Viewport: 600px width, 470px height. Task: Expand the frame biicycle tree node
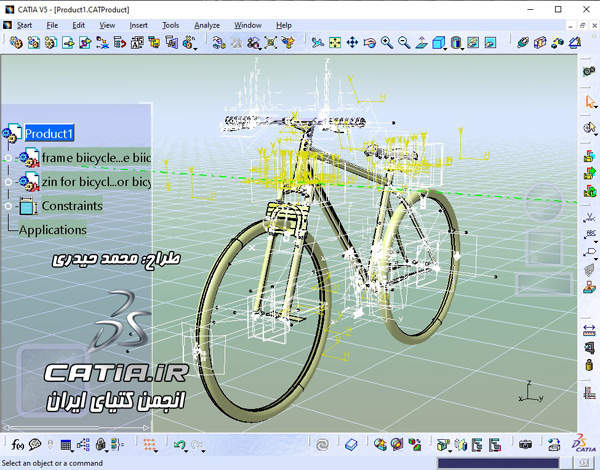coord(8,158)
